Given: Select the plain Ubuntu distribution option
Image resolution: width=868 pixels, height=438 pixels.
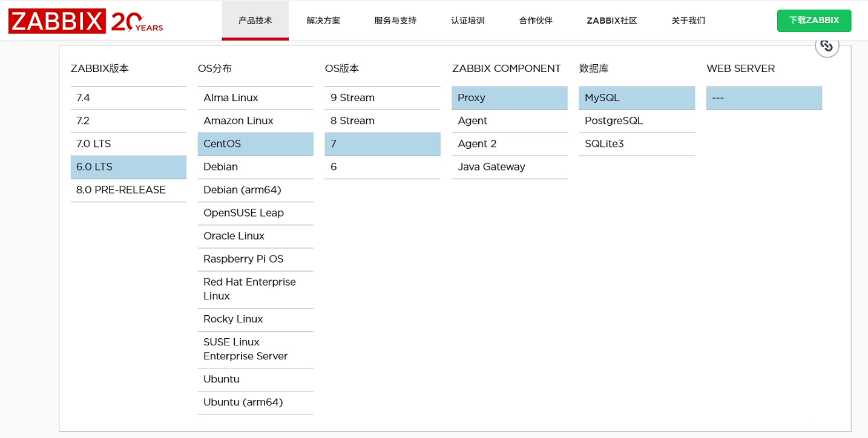Looking at the screenshot, I should pyautogui.click(x=255, y=379).
